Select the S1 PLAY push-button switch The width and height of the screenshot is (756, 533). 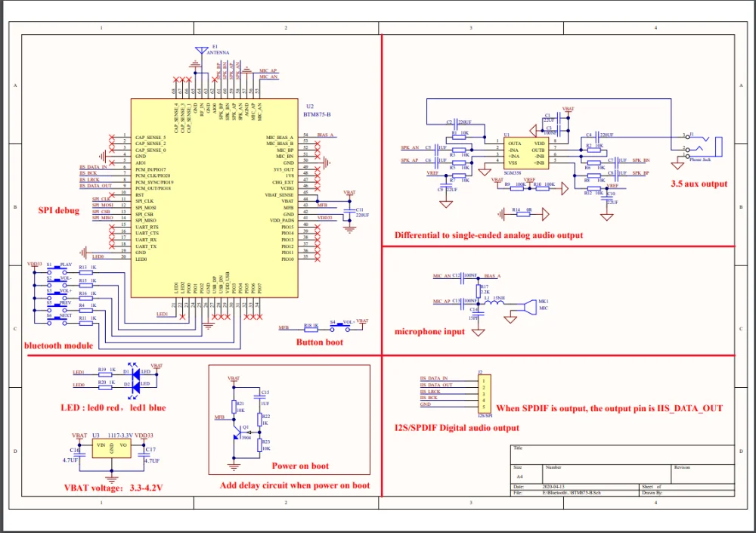coord(57,269)
